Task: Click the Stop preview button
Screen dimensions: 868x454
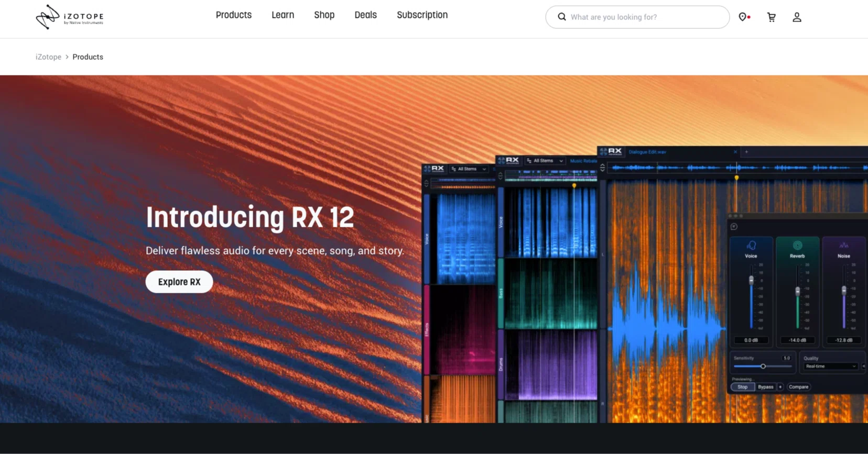Action: pos(743,387)
